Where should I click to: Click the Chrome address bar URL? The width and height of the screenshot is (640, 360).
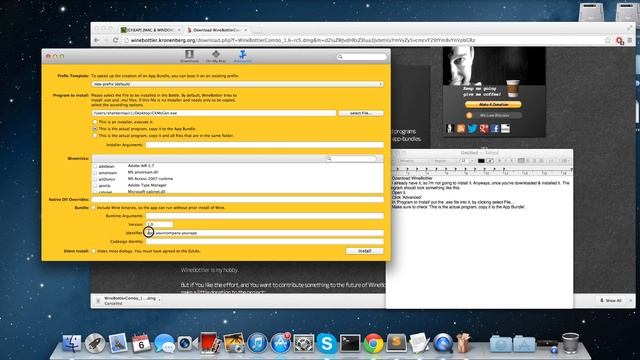[302, 40]
